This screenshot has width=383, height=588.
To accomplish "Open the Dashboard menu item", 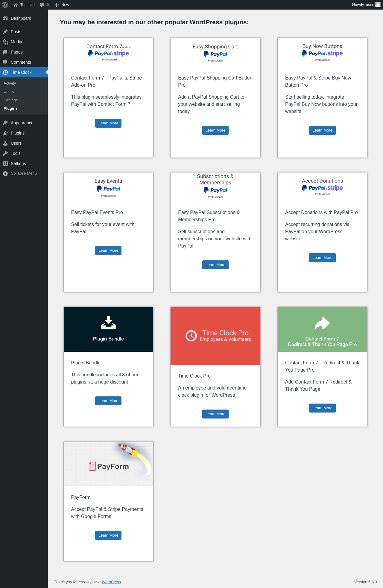I will [x=24, y=18].
